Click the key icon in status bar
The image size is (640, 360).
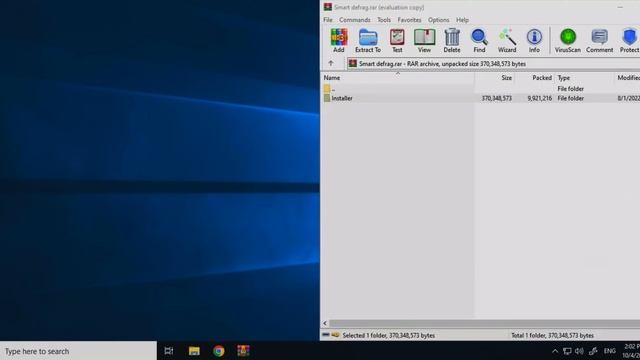(335, 335)
